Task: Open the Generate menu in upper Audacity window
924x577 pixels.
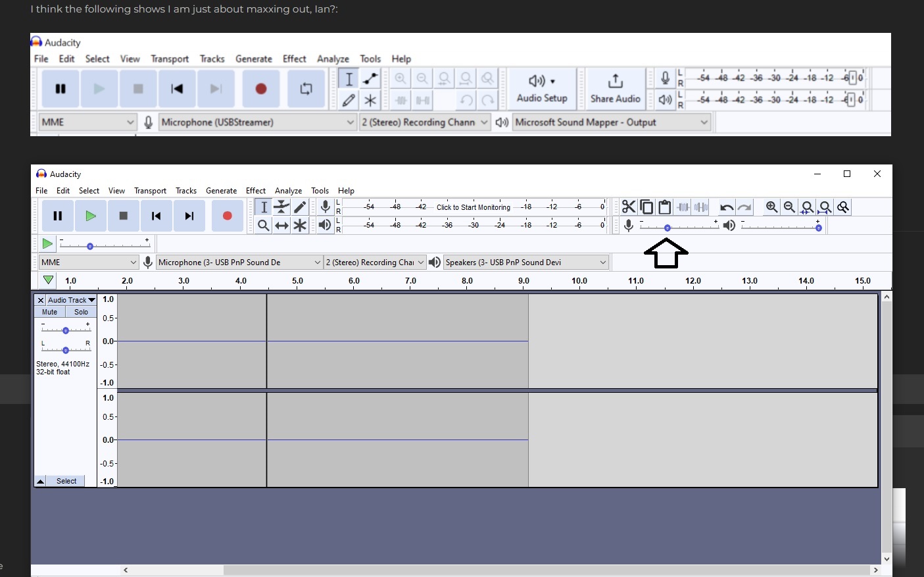Action: [x=254, y=59]
